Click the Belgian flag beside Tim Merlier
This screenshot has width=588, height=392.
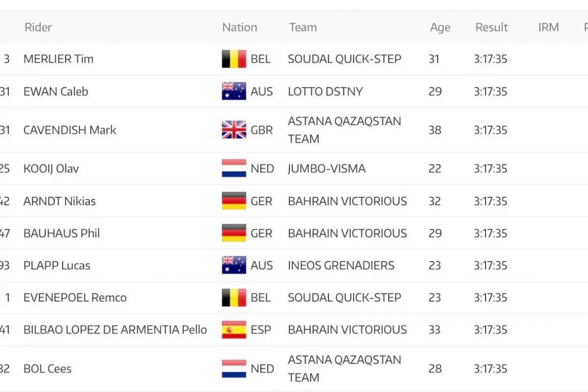pos(234,59)
